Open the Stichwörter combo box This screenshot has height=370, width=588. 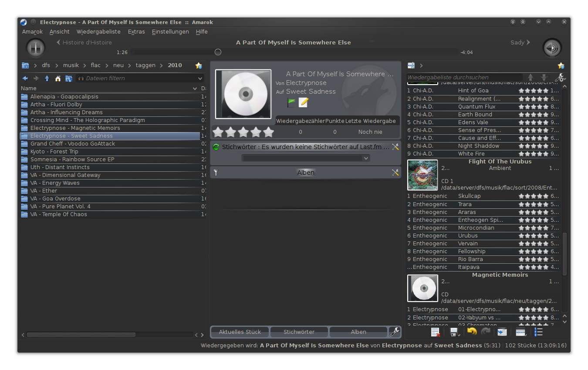pyautogui.click(x=306, y=158)
